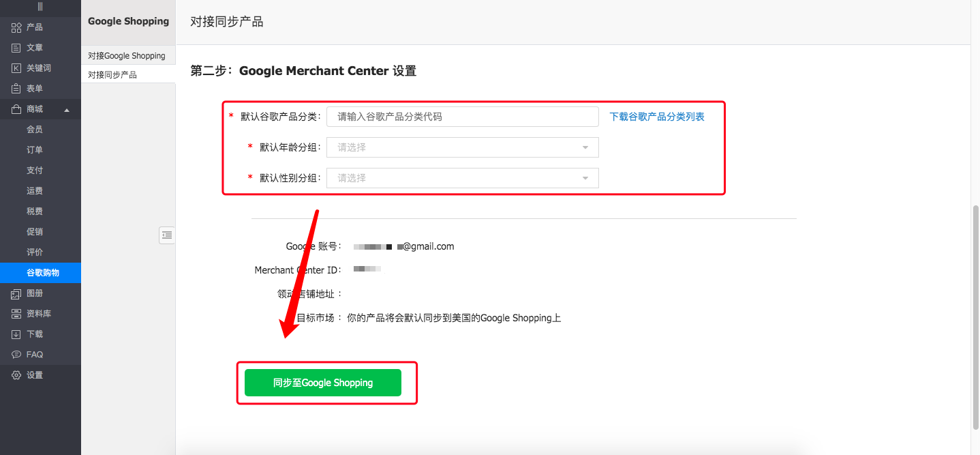Collapse the sidebar using the top handle icon

40,8
